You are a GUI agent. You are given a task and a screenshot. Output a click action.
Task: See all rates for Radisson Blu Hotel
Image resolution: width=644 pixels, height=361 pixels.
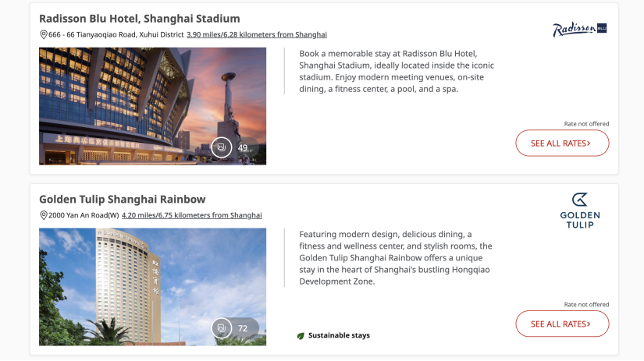tap(562, 143)
